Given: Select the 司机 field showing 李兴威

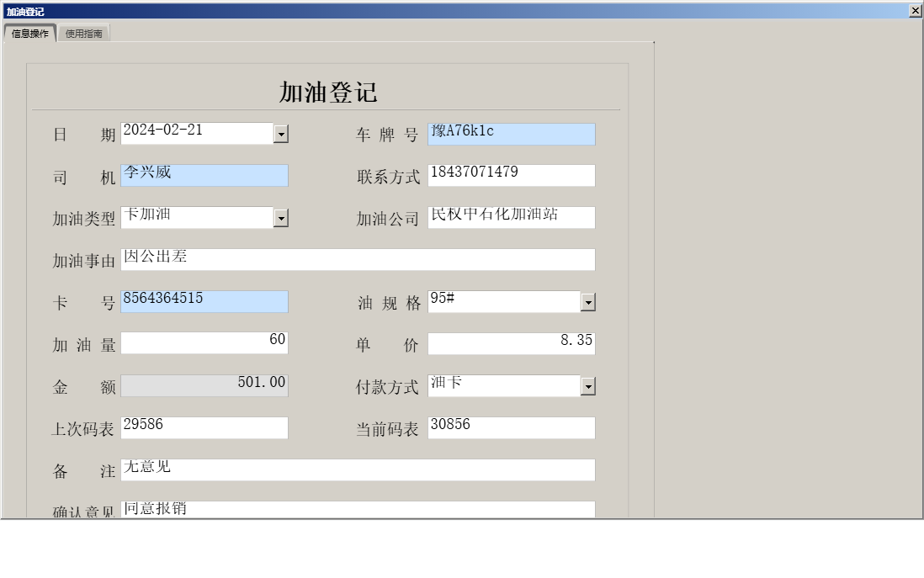Looking at the screenshot, I should [x=202, y=175].
